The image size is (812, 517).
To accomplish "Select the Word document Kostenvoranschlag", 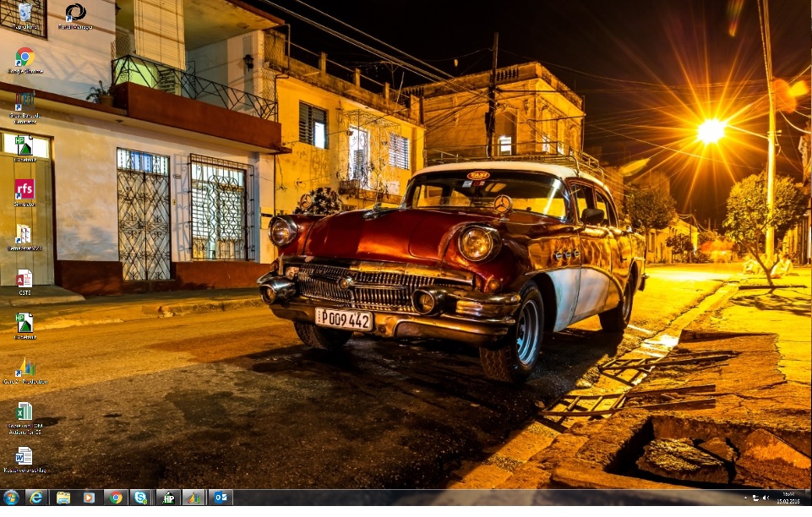I will click(x=25, y=460).
